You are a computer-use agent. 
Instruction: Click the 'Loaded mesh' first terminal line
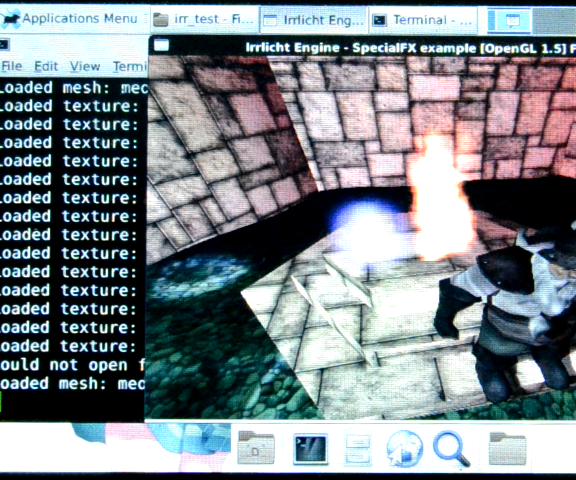73,87
